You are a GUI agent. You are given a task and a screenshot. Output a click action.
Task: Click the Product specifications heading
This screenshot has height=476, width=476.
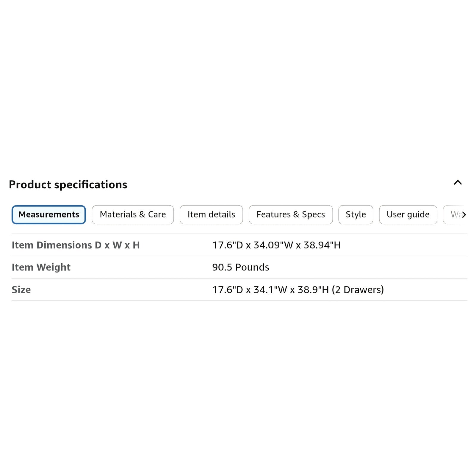pyautogui.click(x=68, y=184)
